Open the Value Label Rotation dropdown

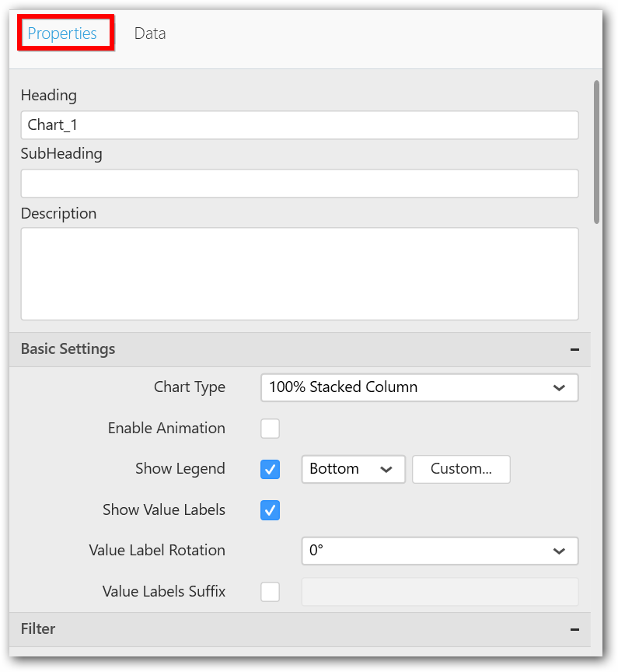tap(439, 551)
